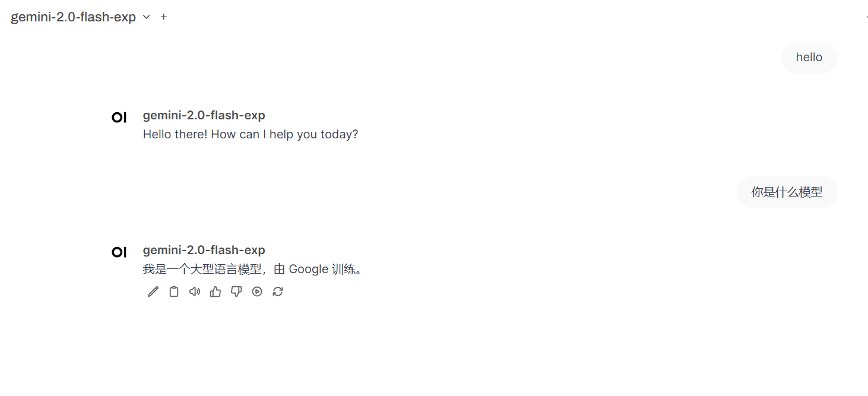Regenerate the last reply with the refresh icon
868x396 pixels.
coord(278,292)
